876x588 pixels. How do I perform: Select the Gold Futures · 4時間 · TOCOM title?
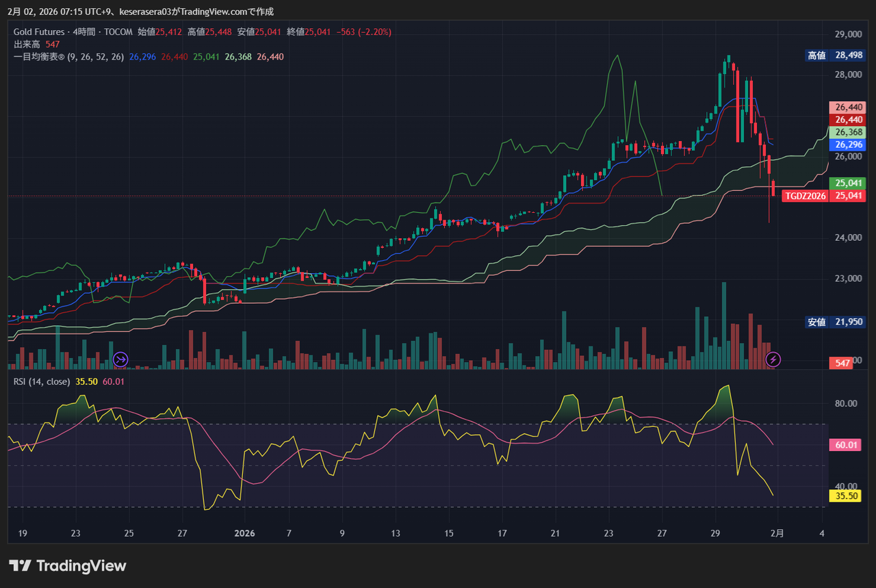[73, 31]
